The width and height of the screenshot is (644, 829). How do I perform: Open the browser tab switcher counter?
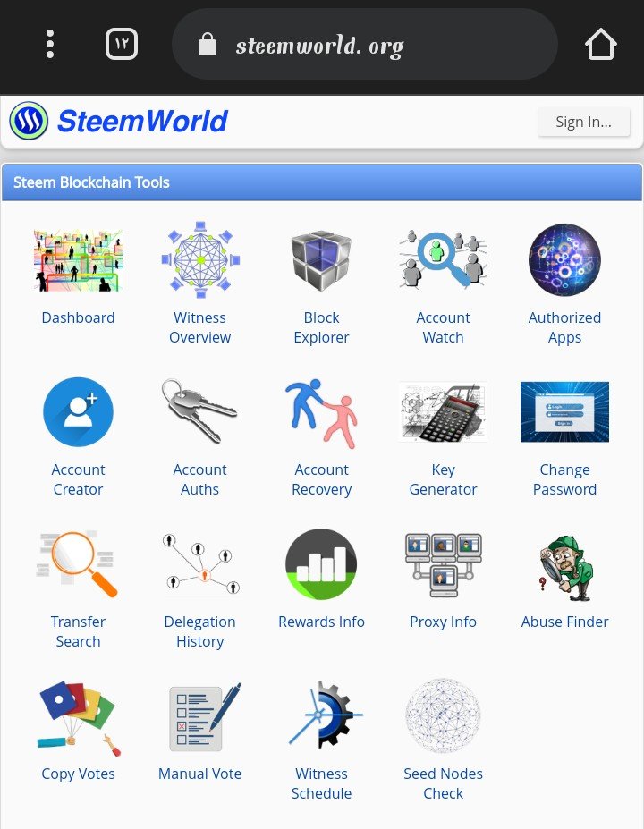click(122, 44)
